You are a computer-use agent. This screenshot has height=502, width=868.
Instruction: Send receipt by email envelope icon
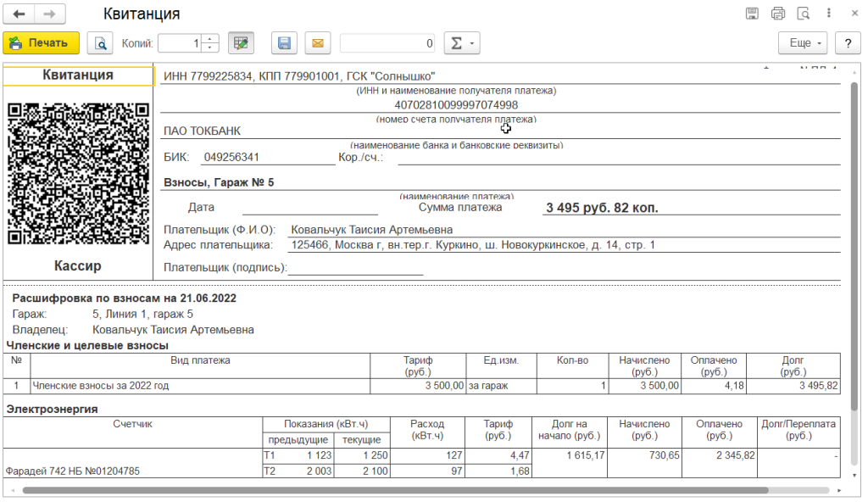(318, 43)
